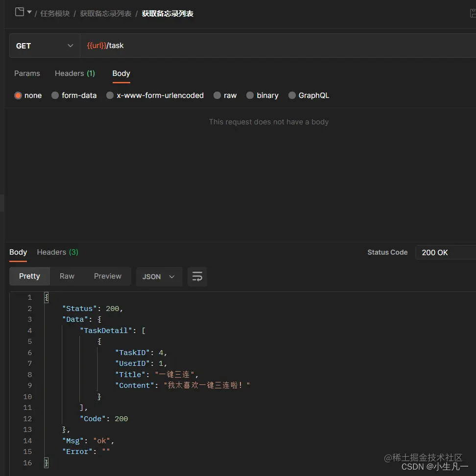
Task: Click the bold 获取备忘录列表 request name
Action: pos(167,14)
